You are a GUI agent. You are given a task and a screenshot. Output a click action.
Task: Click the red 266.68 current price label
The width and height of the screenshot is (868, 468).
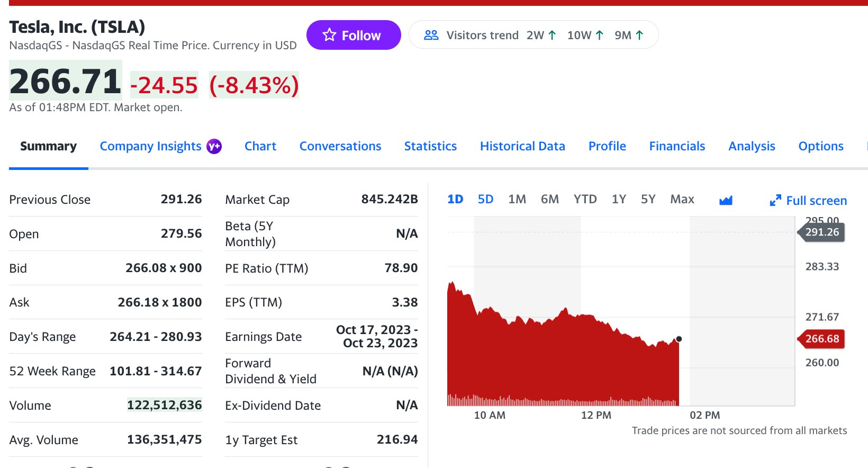pos(821,339)
